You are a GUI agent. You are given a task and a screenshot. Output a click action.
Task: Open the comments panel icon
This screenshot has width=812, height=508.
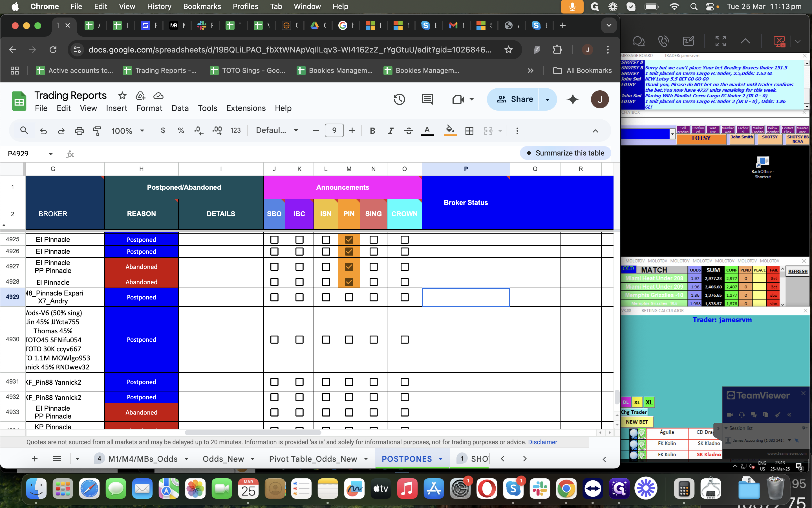click(x=427, y=99)
